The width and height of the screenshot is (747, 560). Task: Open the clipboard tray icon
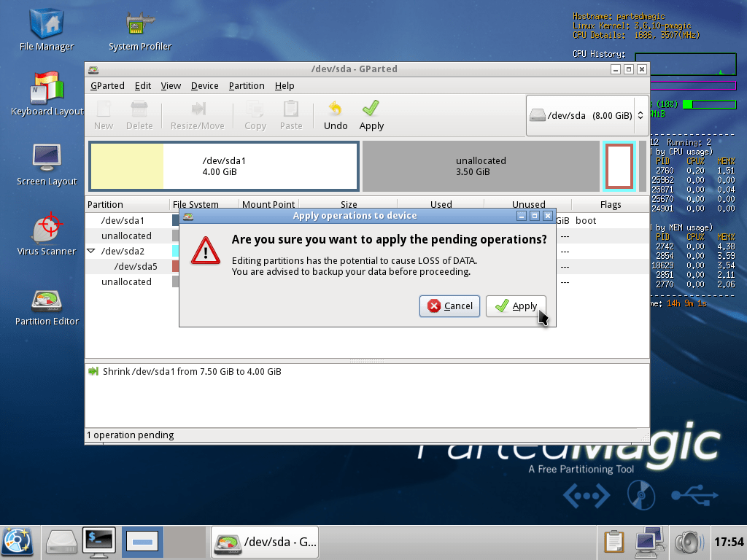[614, 541]
